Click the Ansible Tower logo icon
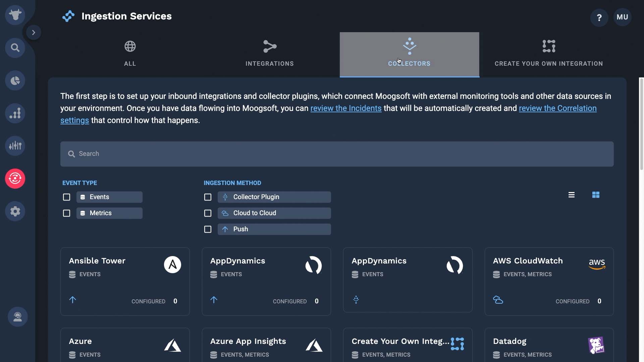This screenshot has width=644, height=362. click(x=172, y=265)
